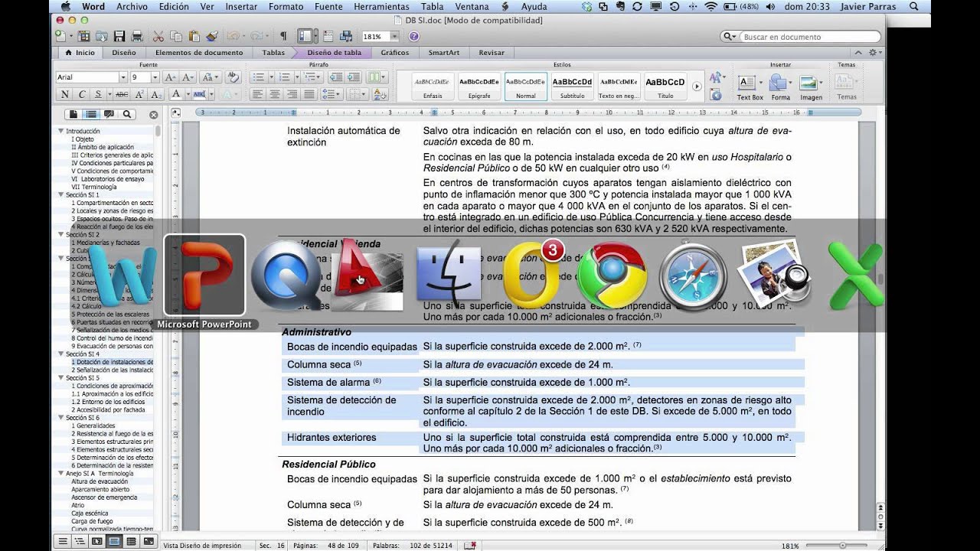Collapse the Introducción outline group
Image resolution: width=980 pixels, height=551 pixels.
click(60, 131)
